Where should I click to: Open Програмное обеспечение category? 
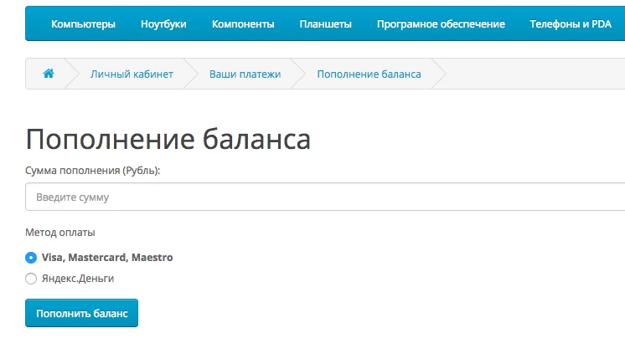[441, 24]
